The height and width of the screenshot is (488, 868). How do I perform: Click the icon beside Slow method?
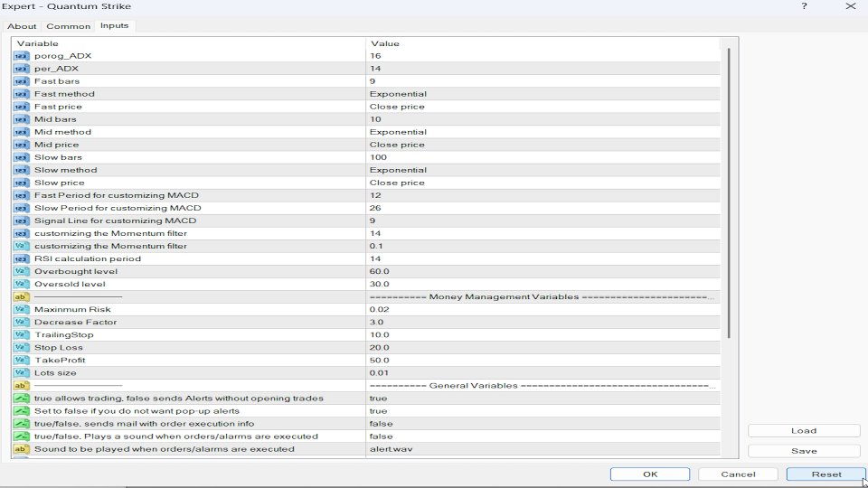point(21,171)
